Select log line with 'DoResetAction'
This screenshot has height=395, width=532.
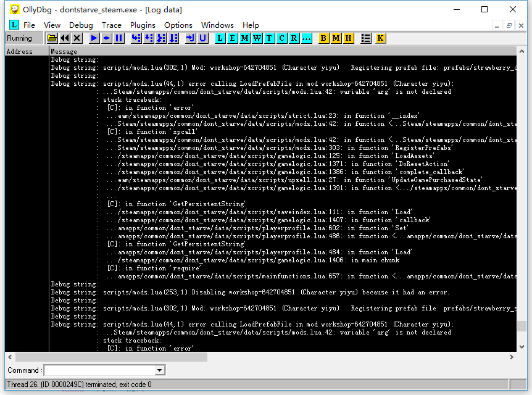pyautogui.click(x=283, y=164)
